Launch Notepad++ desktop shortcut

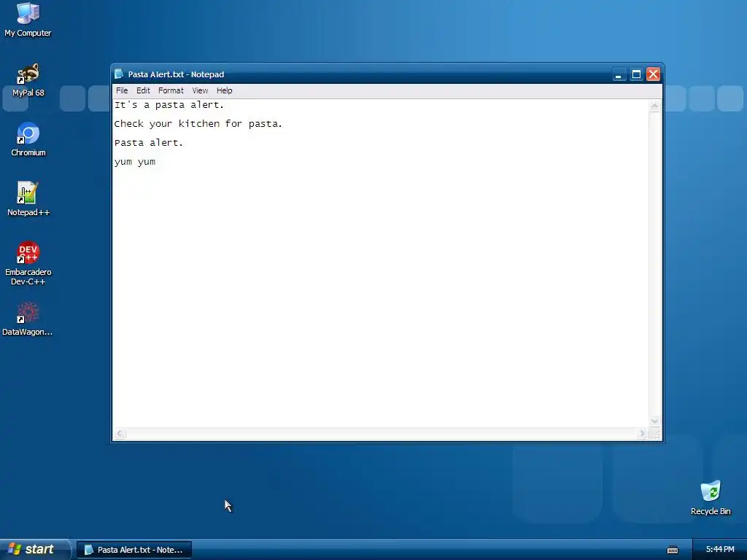pos(28,199)
